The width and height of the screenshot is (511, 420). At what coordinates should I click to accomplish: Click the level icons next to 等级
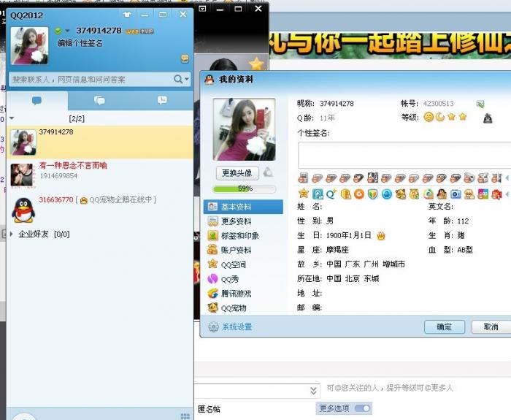point(445,117)
